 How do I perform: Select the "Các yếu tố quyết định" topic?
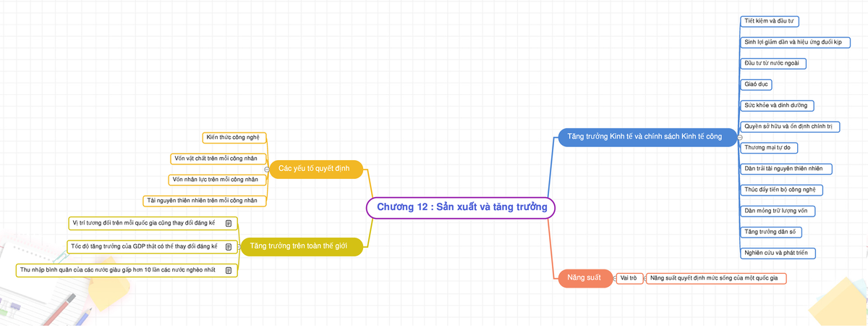pyautogui.click(x=315, y=169)
